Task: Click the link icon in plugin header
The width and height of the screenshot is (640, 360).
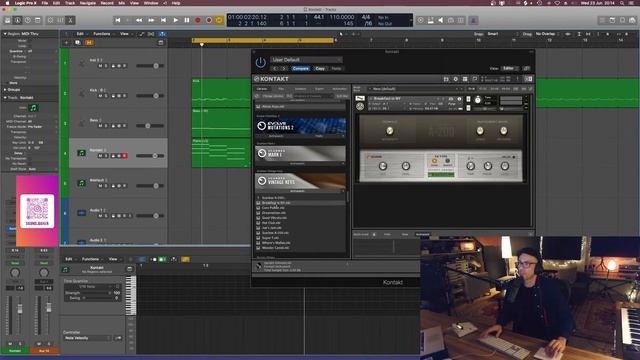Action: [x=527, y=69]
